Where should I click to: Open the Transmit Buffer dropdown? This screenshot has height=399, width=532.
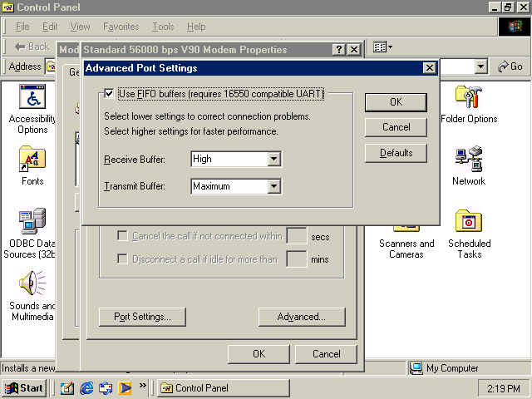coord(273,186)
